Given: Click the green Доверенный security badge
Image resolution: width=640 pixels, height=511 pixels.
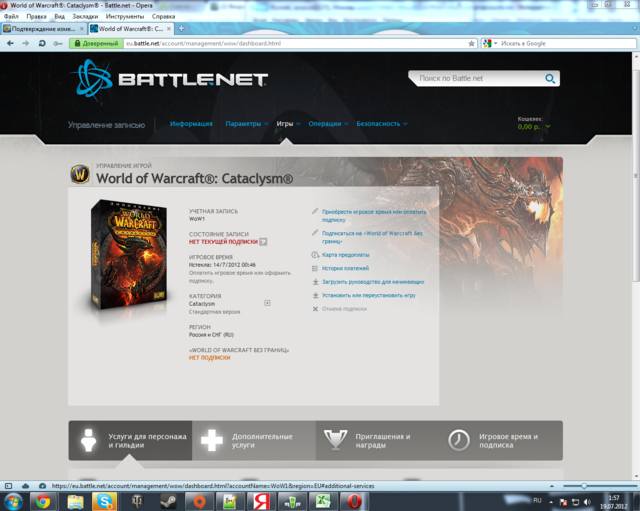Looking at the screenshot, I should (x=96, y=43).
